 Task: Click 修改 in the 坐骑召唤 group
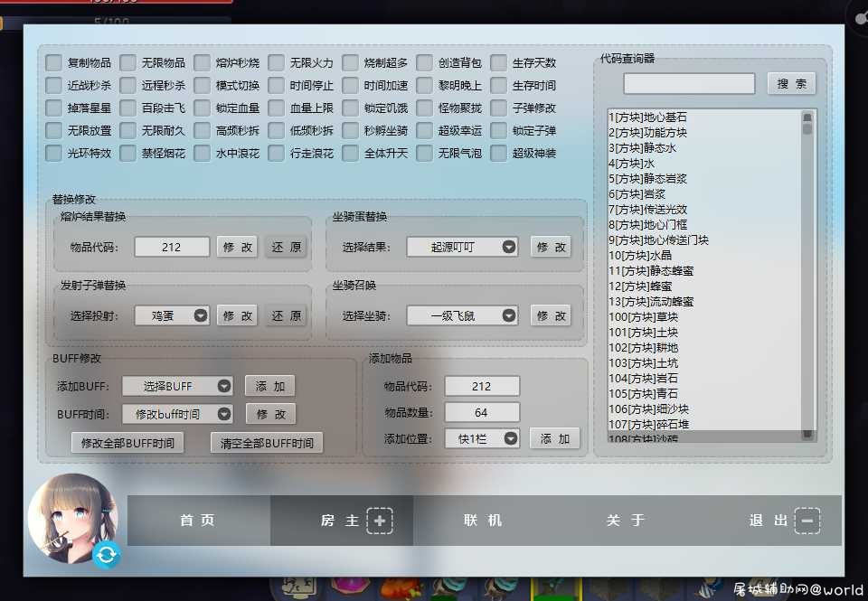pyautogui.click(x=551, y=315)
